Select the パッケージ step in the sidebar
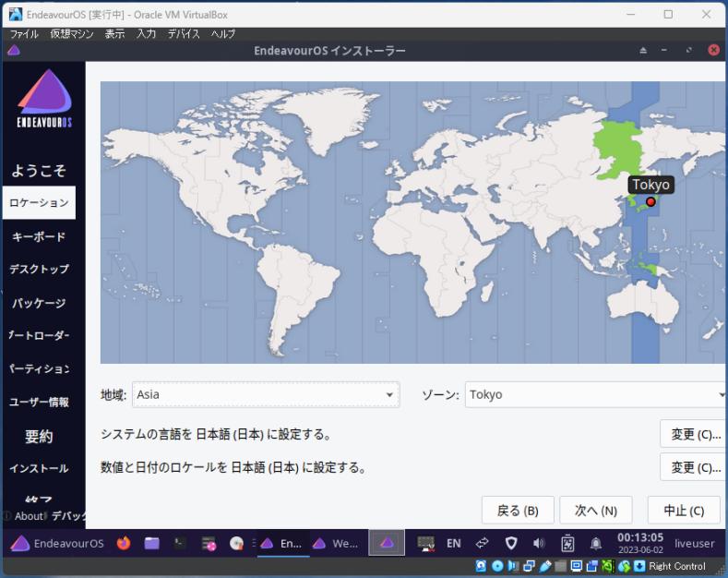728x578 pixels. tap(39, 303)
